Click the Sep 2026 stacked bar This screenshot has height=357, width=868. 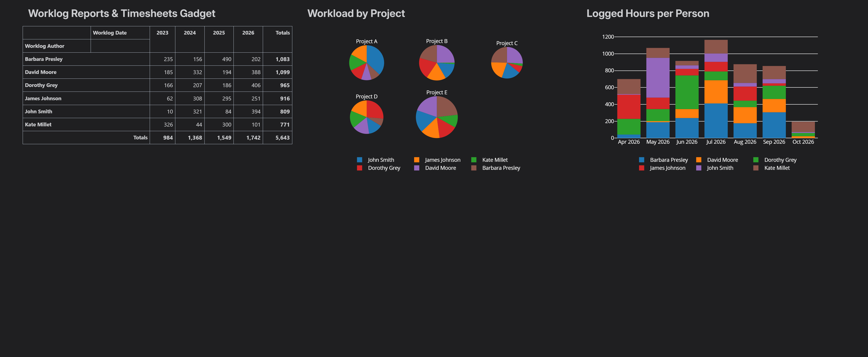coord(774,102)
